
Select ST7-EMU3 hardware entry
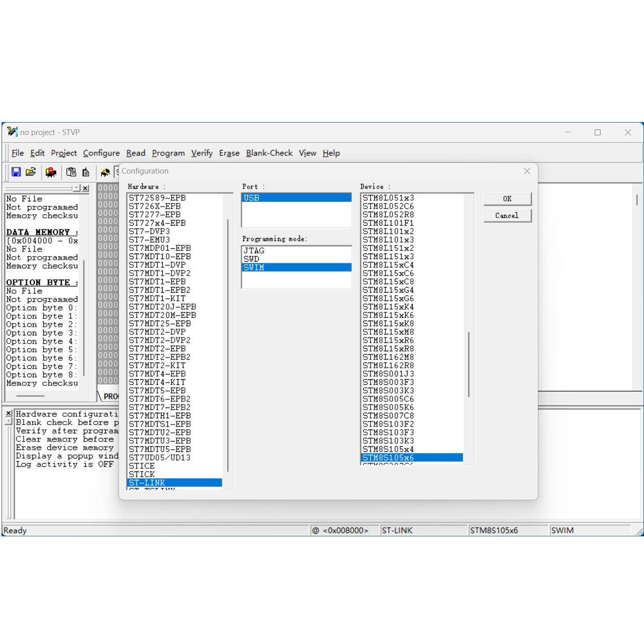(175, 240)
